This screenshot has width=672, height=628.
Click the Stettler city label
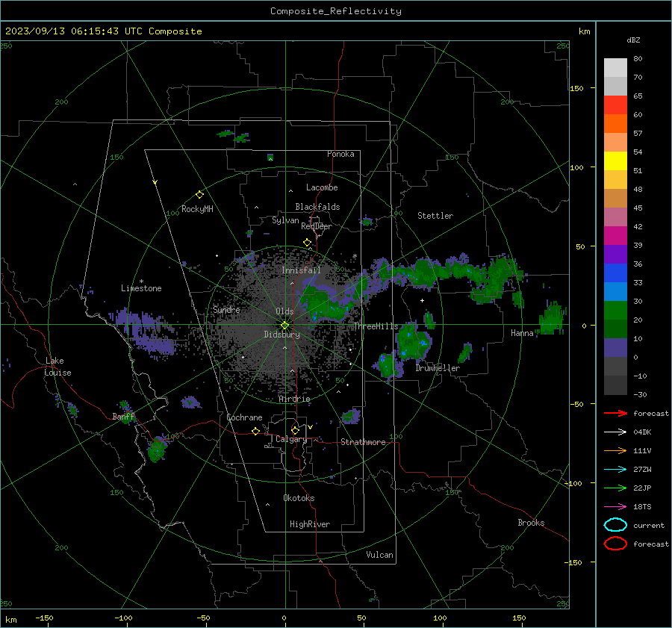[435, 216]
